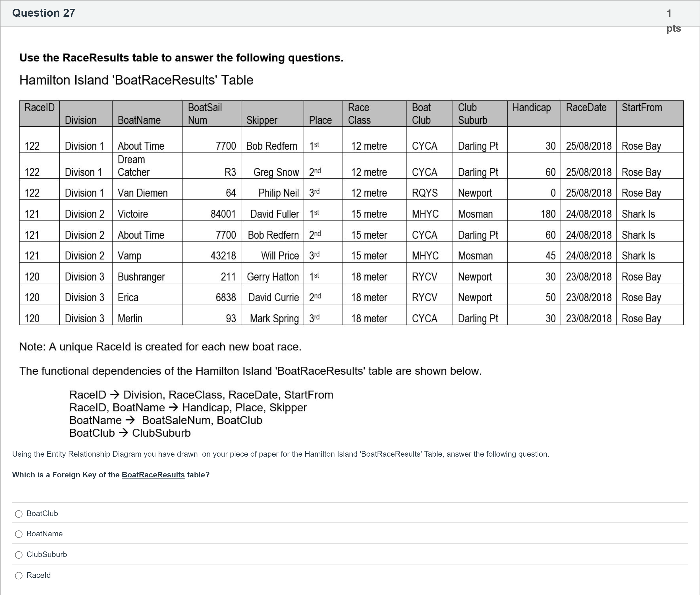Click the Handicap column header

531,108
